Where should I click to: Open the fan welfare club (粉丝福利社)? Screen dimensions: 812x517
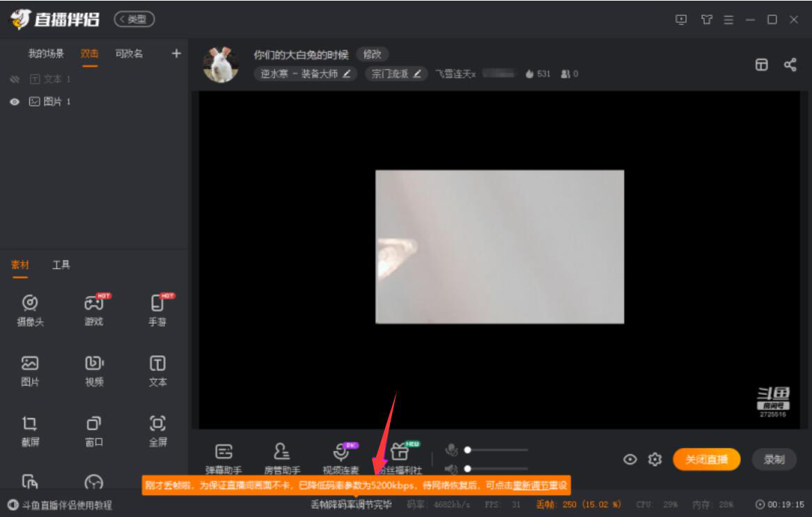point(400,458)
